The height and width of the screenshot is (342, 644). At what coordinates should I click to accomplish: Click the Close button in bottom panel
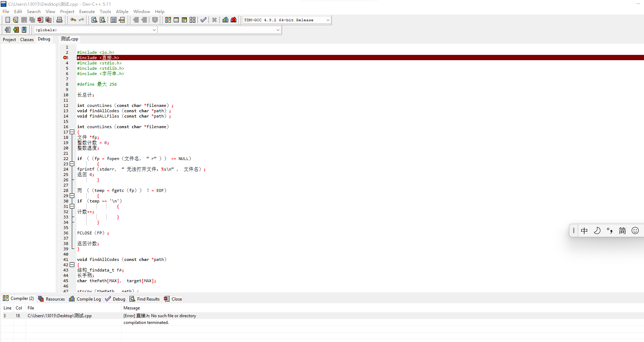pyautogui.click(x=173, y=299)
